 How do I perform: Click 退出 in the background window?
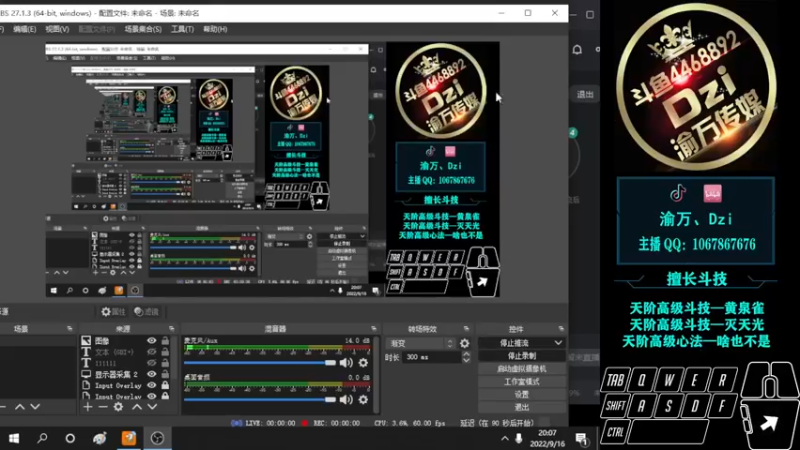[x=585, y=94]
